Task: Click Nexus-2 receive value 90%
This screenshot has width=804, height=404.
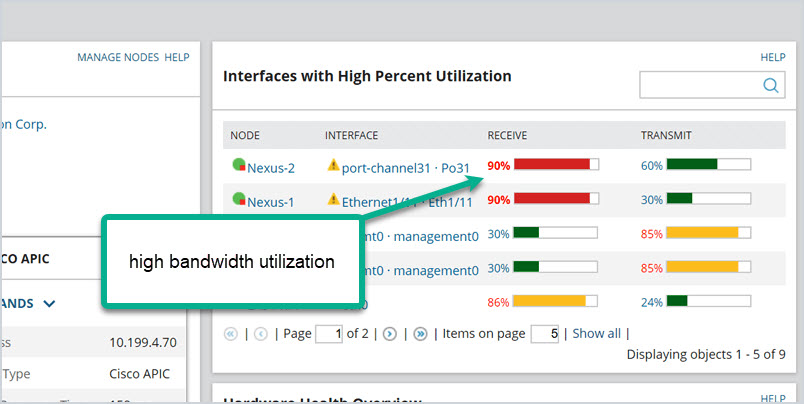Action: [499, 166]
